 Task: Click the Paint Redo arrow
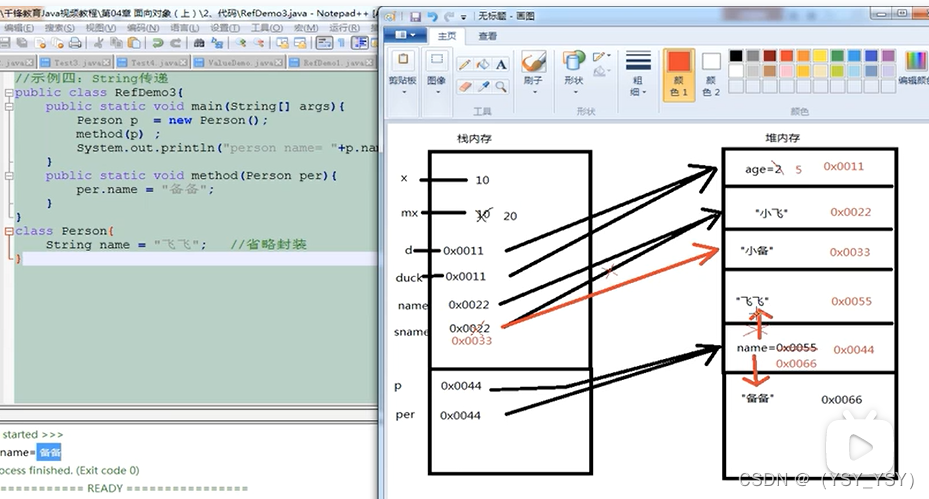449,16
